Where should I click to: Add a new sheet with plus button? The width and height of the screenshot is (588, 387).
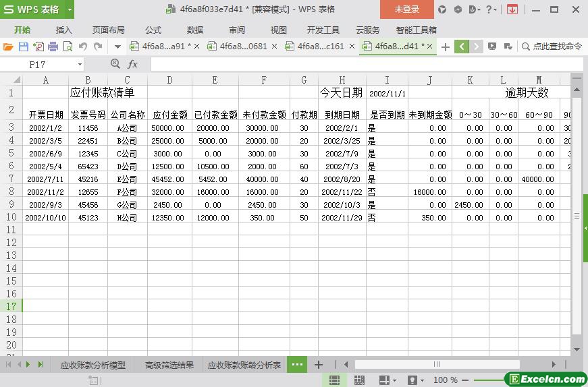coord(319,365)
